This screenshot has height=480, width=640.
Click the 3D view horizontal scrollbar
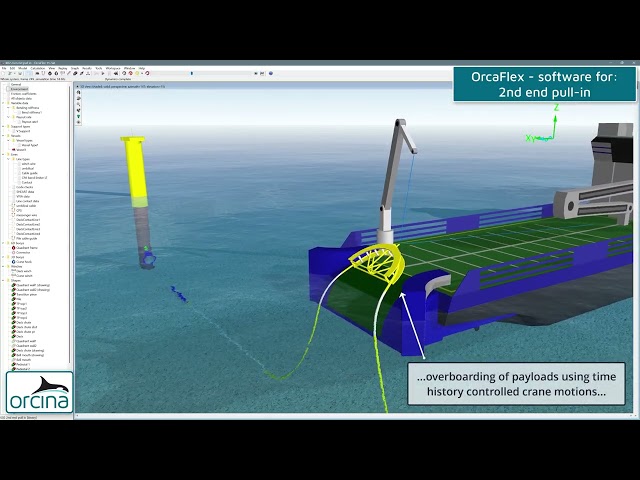[x=354, y=416]
